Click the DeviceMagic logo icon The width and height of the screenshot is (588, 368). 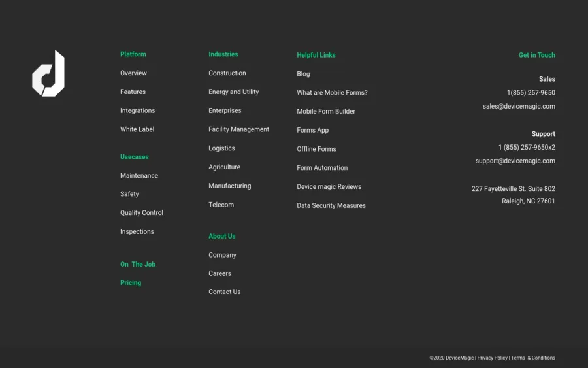pyautogui.click(x=48, y=73)
